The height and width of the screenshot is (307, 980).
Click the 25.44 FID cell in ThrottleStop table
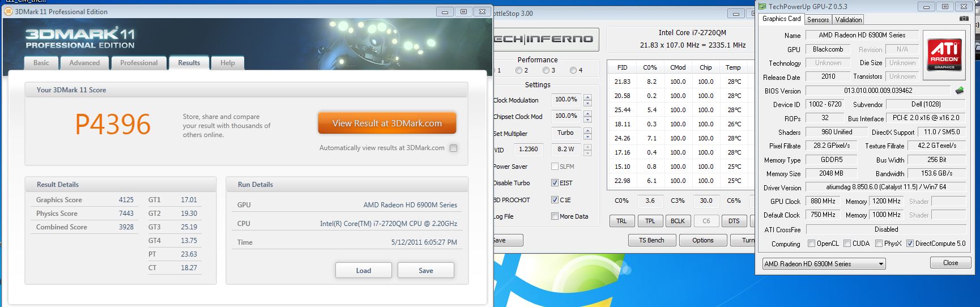pos(622,110)
